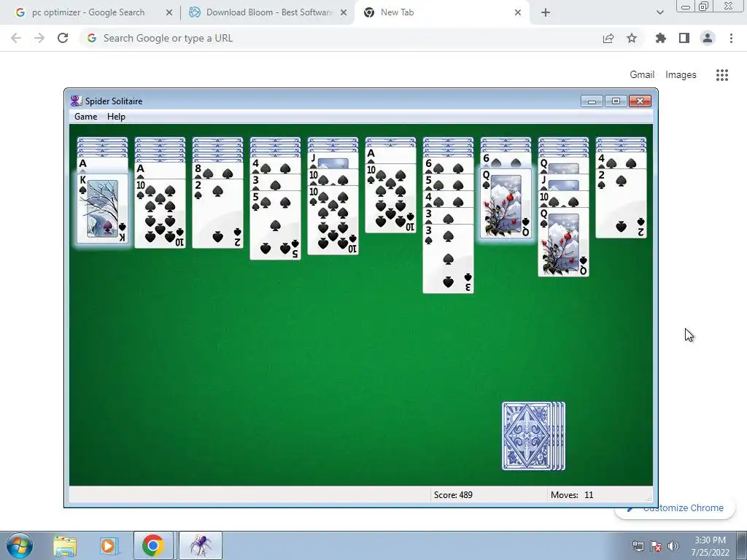Open the Game menu in Spider Solitaire
Screen dimensions: 747x560
pos(86,117)
